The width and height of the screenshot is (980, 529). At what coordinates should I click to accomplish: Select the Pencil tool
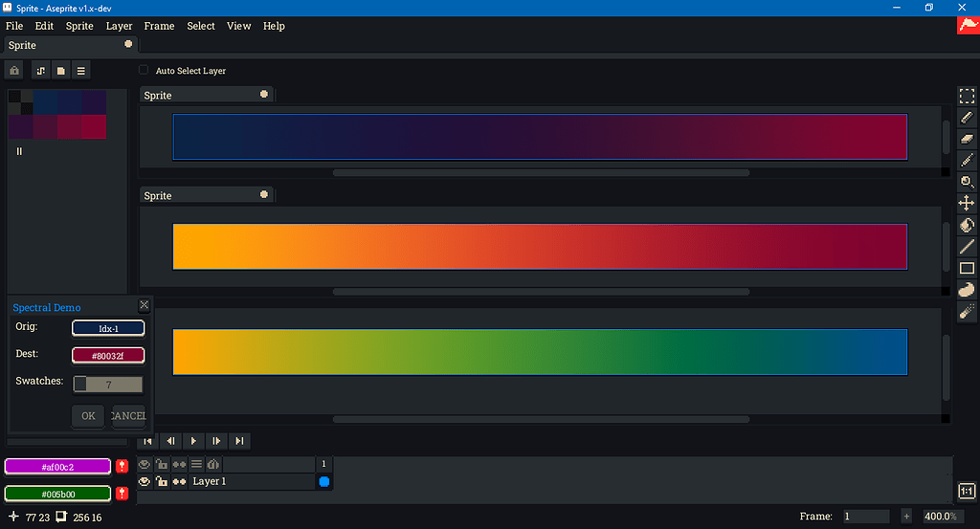pos(967,117)
